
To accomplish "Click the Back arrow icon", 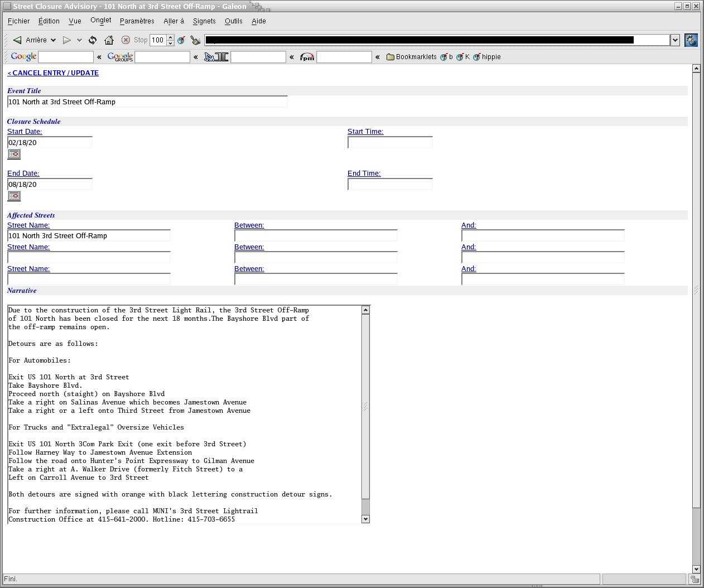I will point(18,40).
